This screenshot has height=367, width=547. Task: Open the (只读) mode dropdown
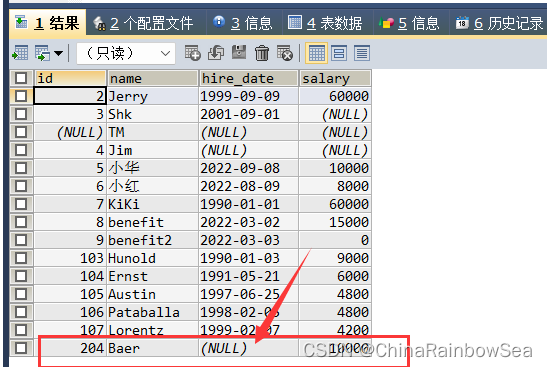126,53
